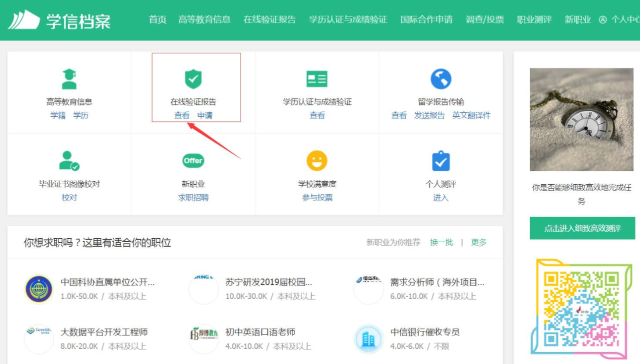Click the green Offer 新职业 icon

[193, 161]
